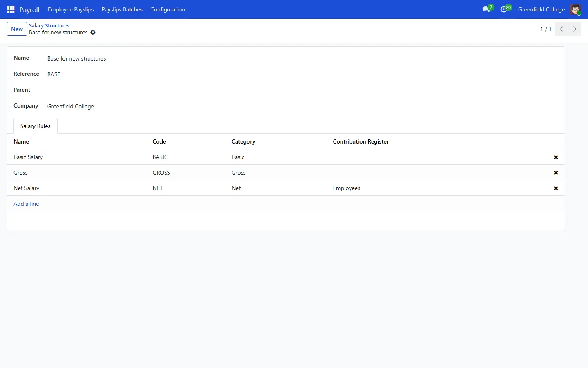Open the apps grid menu icon
This screenshot has width=588, height=368.
[11, 9]
